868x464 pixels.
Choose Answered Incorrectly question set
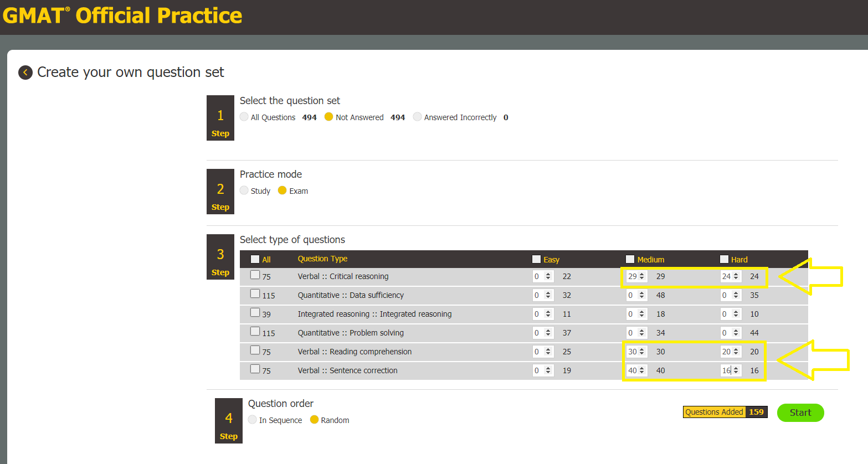[x=417, y=117]
